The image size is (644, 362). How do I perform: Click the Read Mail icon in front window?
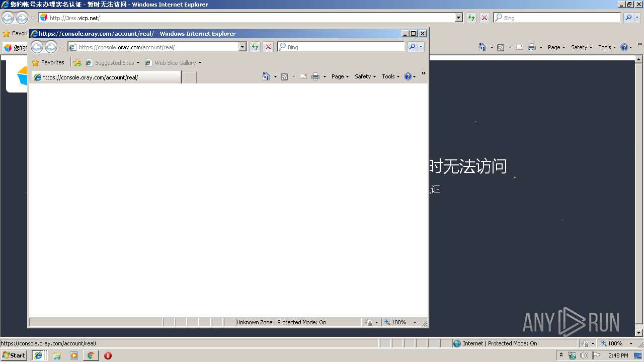point(303,76)
